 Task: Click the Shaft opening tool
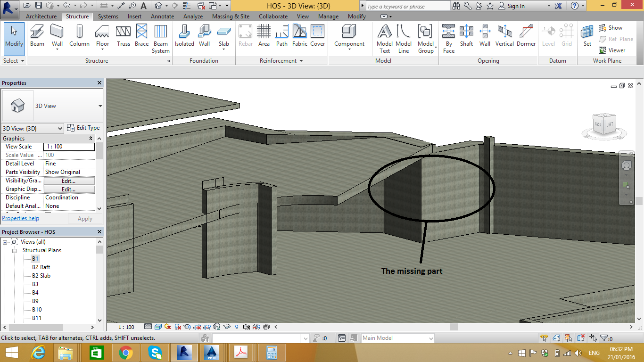(x=466, y=36)
